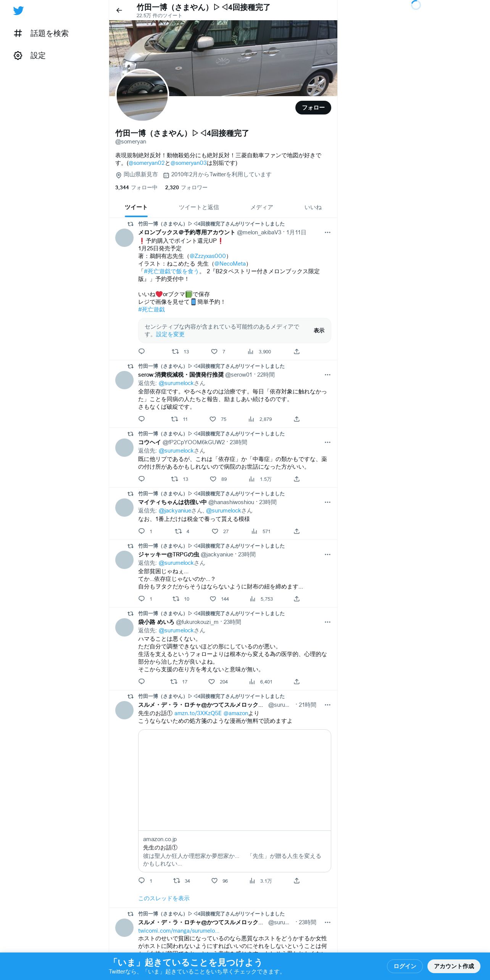490x980 pixels.
Task: Open 設定 from the sidebar
Action: pos(30,56)
